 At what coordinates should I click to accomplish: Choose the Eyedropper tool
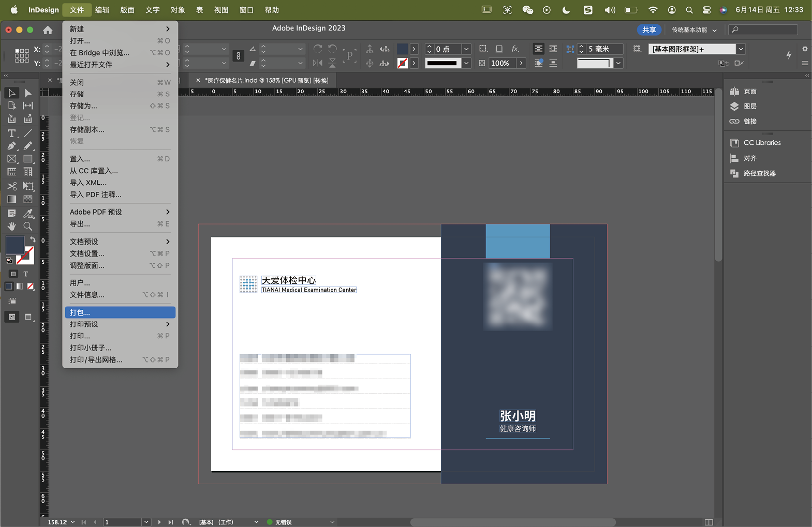tap(28, 213)
